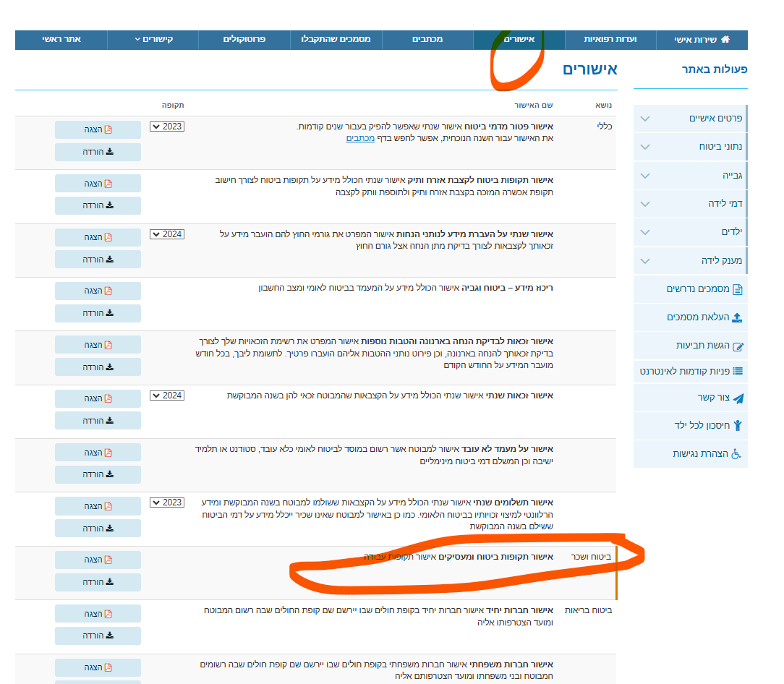Display אישור על מעמד לא עובד
This screenshot has width=784, height=684.
98,453
